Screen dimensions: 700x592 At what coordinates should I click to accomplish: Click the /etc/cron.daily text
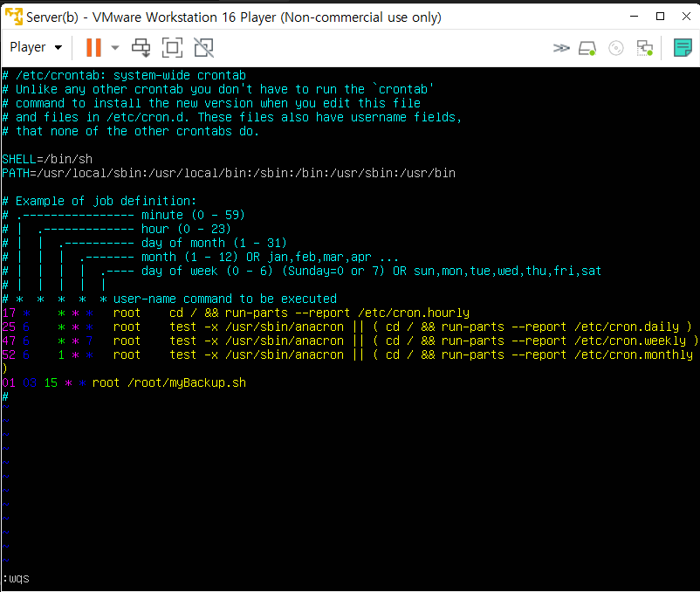tap(627, 327)
